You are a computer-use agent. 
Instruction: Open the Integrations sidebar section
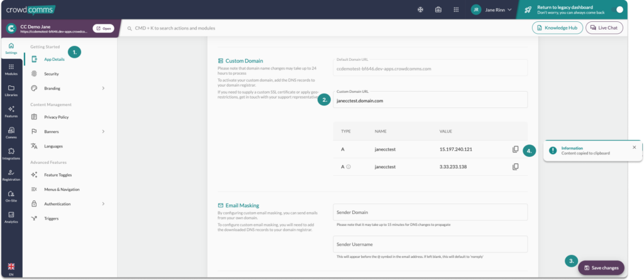(x=11, y=154)
